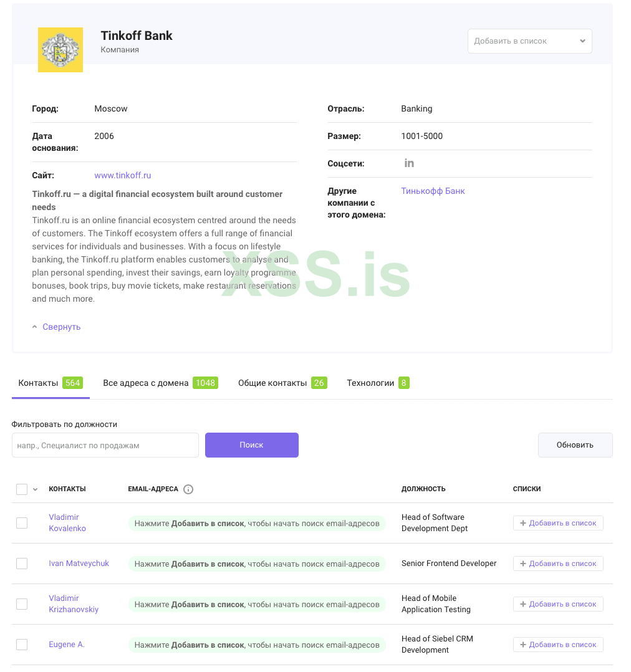The image size is (631, 672).
Task: Click the email hint for Ivan Matveychuk
Action: 257,564
